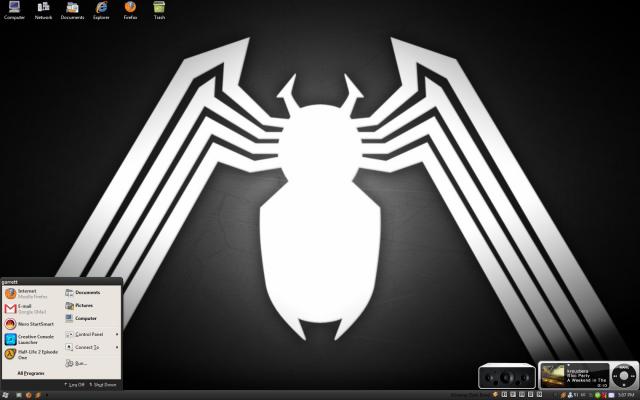Click "A Weekend in The" track text
This screenshot has width=640, height=400.
587,380
